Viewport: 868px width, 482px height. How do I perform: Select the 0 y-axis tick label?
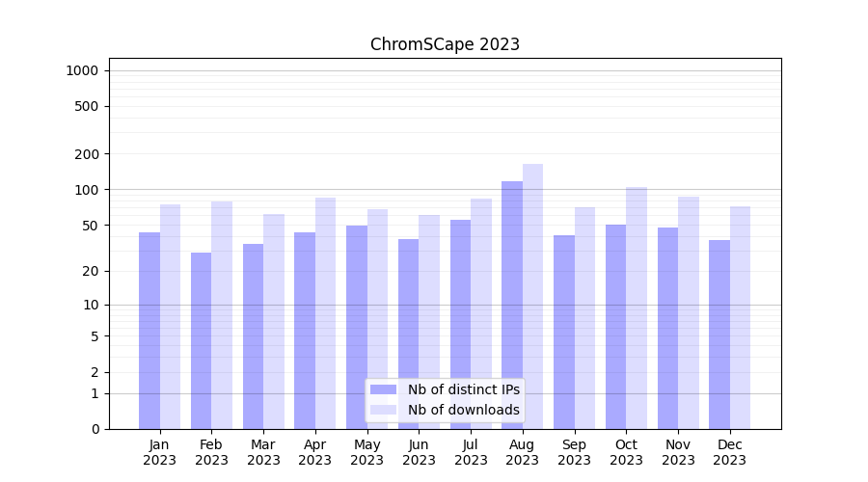click(x=95, y=429)
